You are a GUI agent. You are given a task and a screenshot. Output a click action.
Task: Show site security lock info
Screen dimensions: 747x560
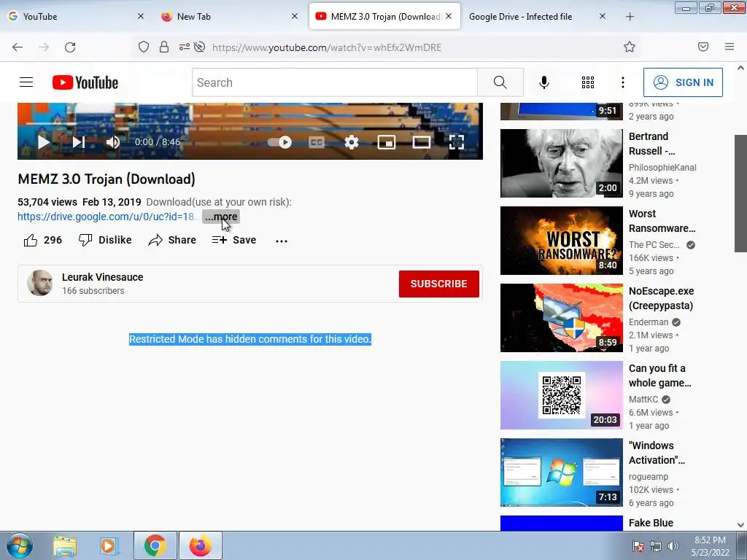(x=164, y=47)
